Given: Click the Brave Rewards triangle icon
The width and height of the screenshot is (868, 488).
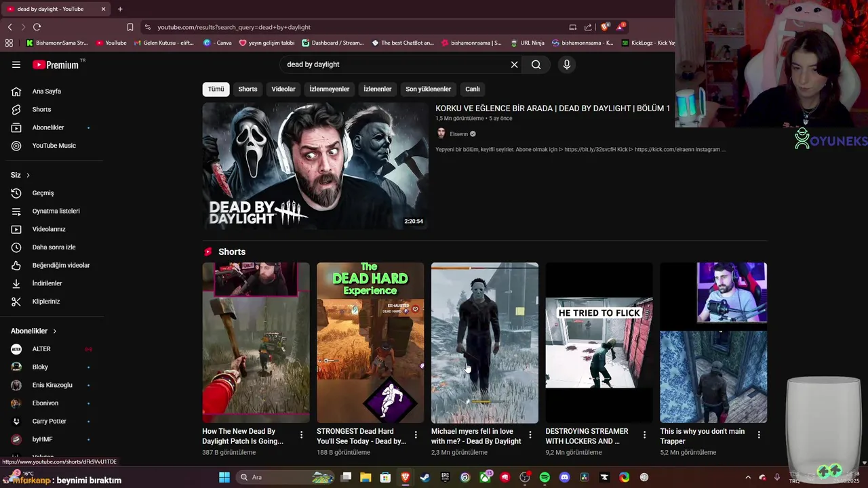Looking at the screenshot, I should [x=620, y=27].
